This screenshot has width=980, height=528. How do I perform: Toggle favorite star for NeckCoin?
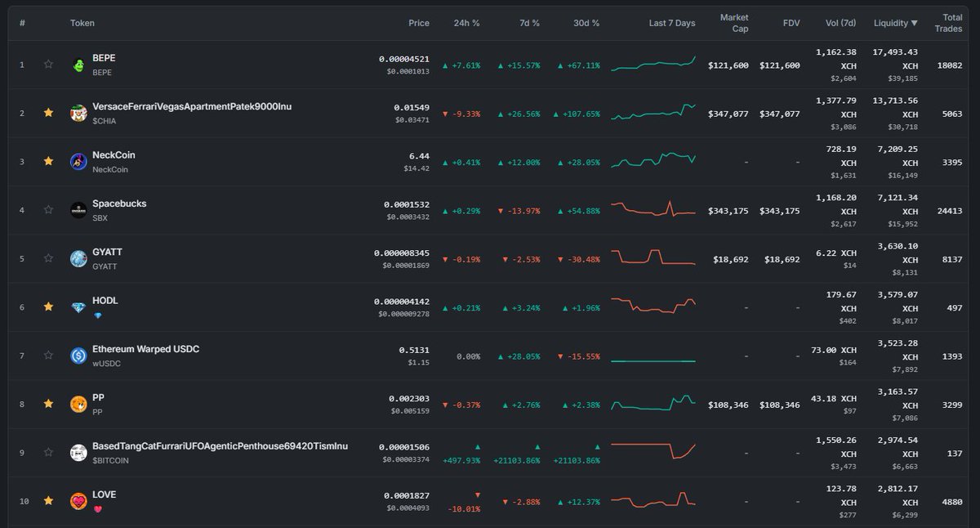coord(48,161)
